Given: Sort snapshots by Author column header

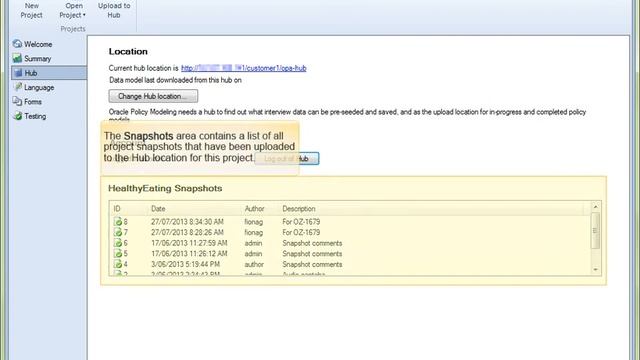Looking at the screenshot, I should pos(254,209).
